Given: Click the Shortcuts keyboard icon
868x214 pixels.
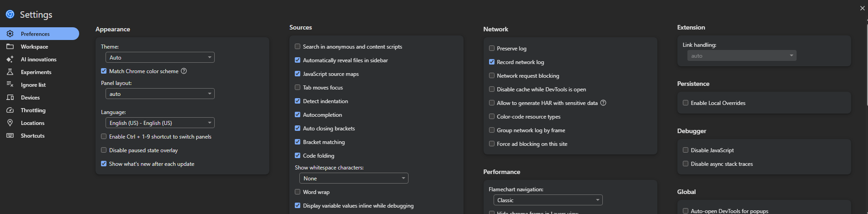Looking at the screenshot, I should (10, 135).
